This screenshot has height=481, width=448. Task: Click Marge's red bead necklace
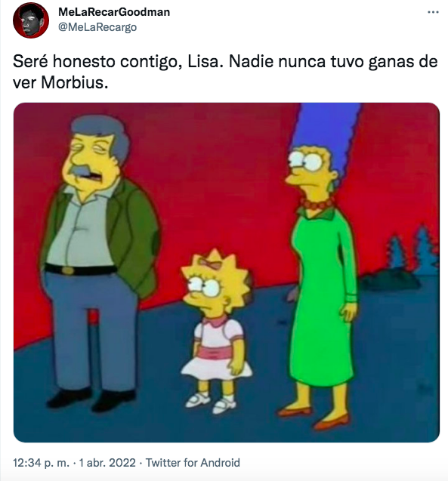click(317, 204)
